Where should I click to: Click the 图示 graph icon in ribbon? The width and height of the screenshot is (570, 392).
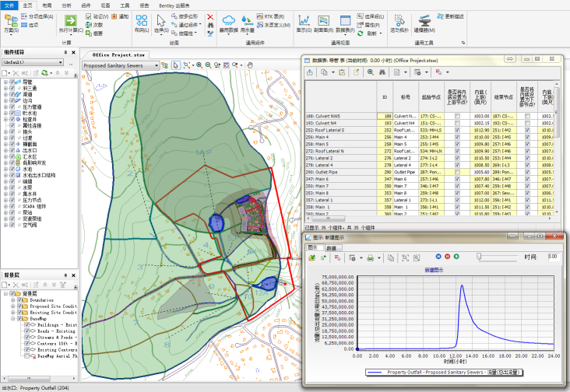[x=304, y=20]
